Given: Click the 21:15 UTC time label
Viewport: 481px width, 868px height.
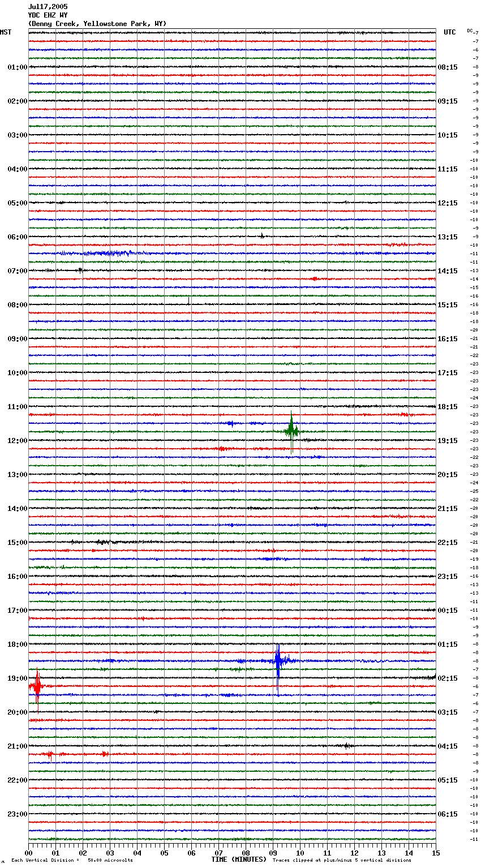Looking at the screenshot, I should 448,509.
